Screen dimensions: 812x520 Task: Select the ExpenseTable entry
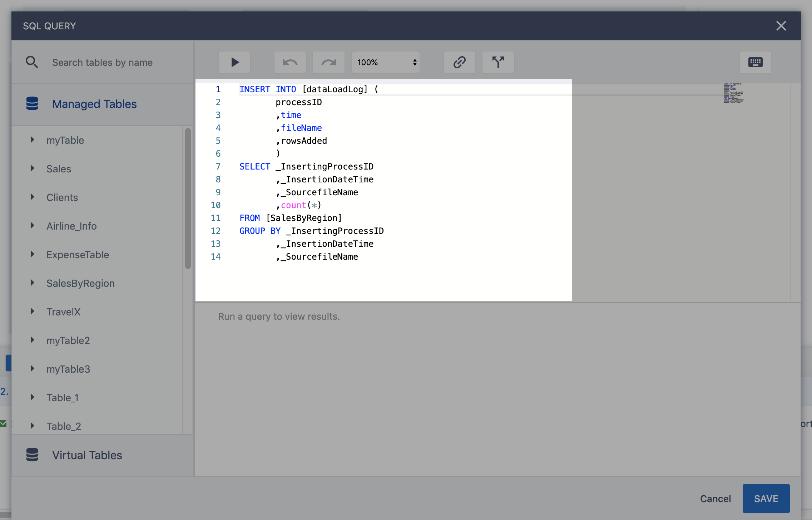(78, 255)
